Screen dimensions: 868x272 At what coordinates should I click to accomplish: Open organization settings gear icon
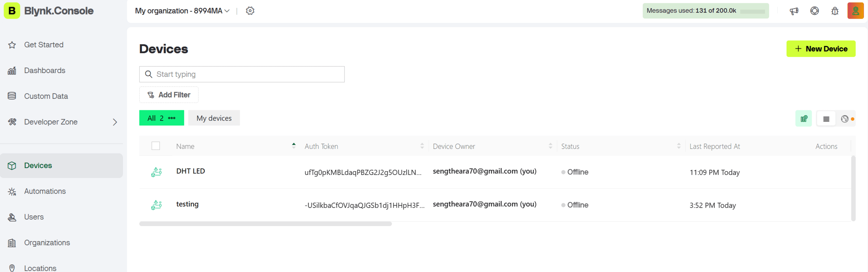pyautogui.click(x=250, y=11)
